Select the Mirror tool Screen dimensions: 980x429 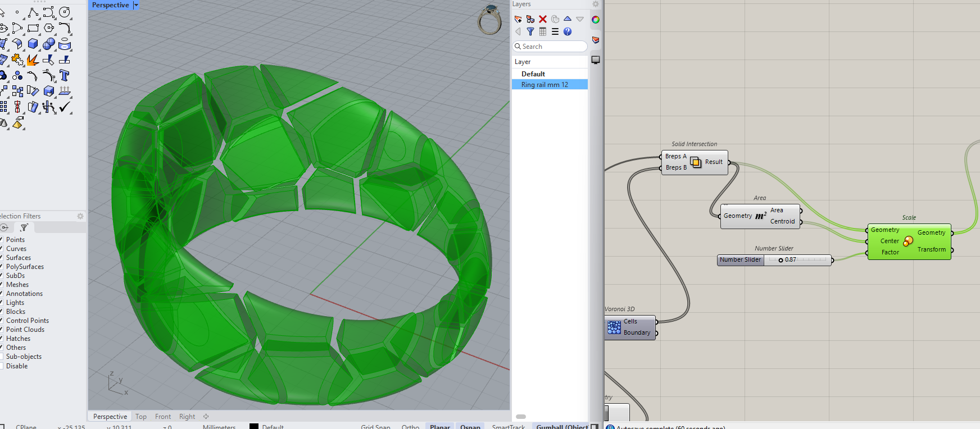click(17, 107)
